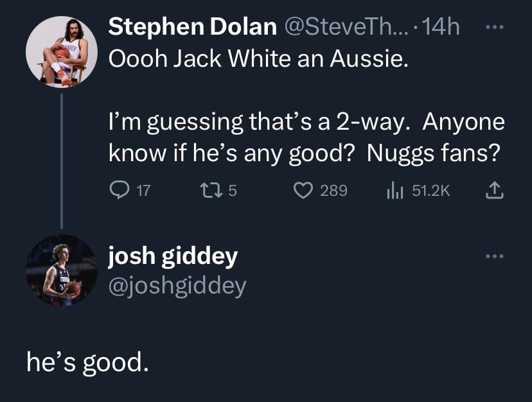Click the 289 likes count
Screen dimensions: 532x402
[333, 191]
